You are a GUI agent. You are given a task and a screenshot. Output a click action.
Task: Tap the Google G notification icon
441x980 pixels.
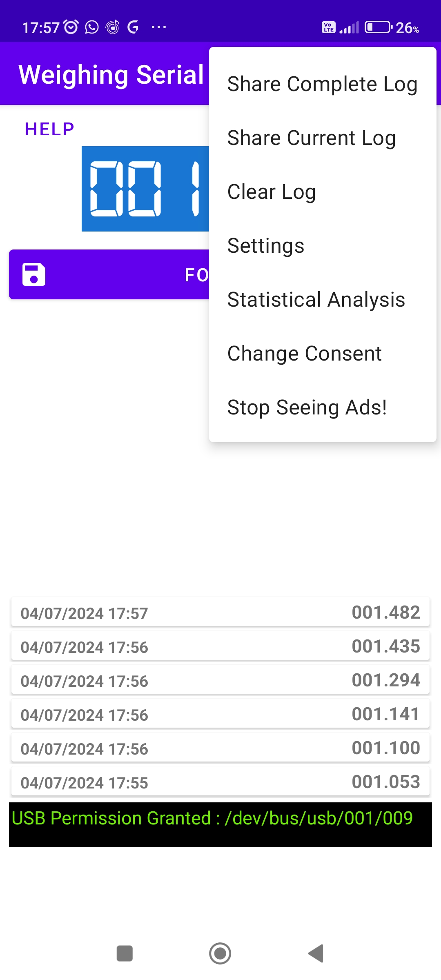coord(133,27)
